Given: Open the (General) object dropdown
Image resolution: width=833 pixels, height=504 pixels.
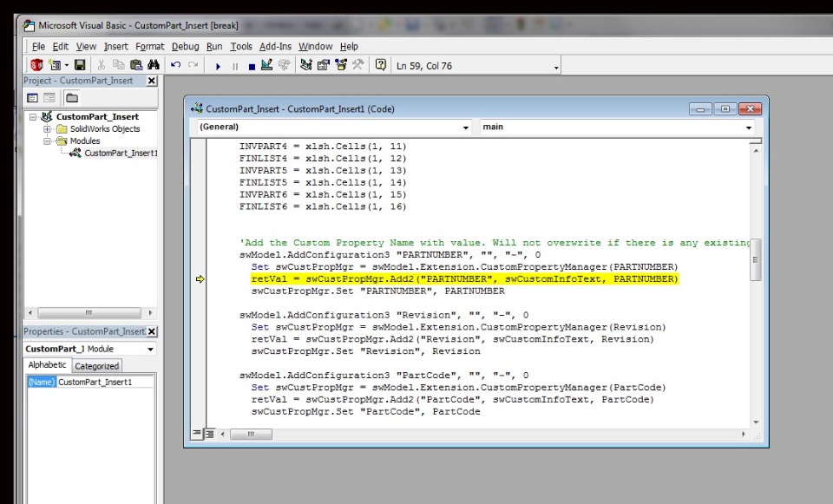Looking at the screenshot, I should pos(466,128).
